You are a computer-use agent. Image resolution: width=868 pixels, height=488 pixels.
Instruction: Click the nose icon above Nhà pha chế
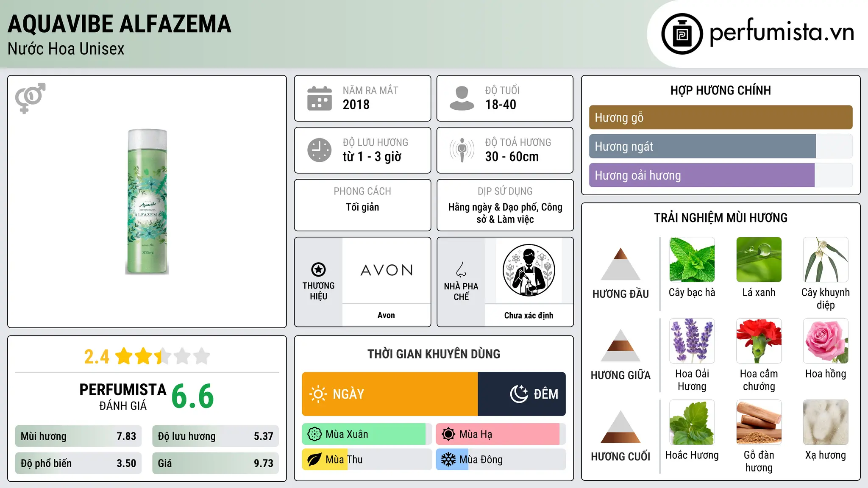point(461,269)
